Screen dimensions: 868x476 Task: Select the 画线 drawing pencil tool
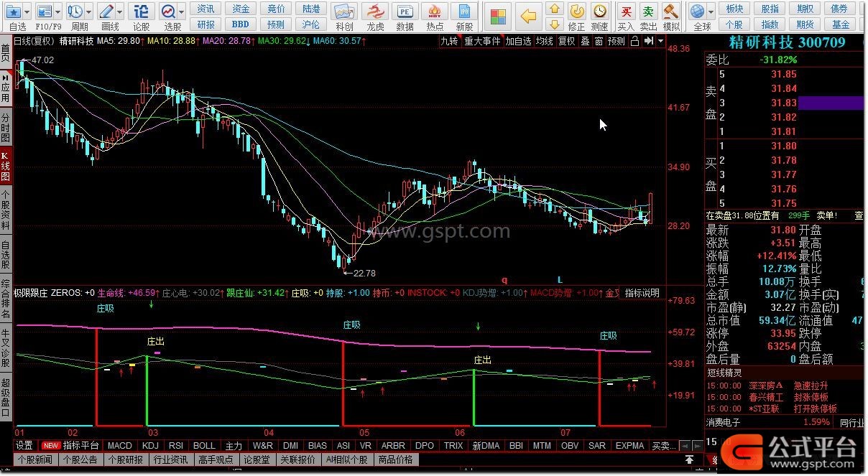pyautogui.click(x=107, y=11)
